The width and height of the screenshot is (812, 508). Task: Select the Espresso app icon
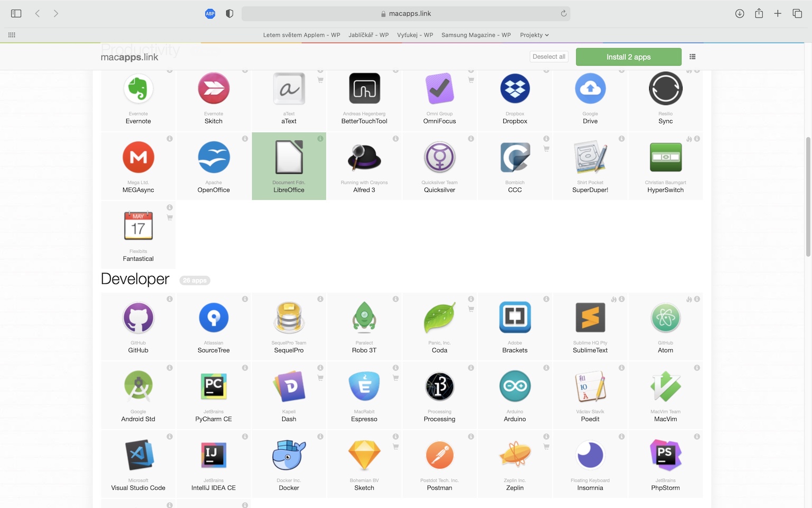(x=364, y=386)
